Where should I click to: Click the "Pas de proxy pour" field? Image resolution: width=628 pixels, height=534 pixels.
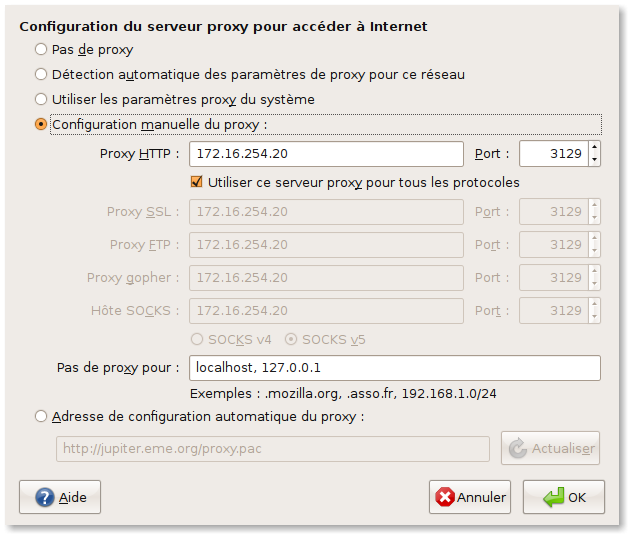[x=394, y=368]
